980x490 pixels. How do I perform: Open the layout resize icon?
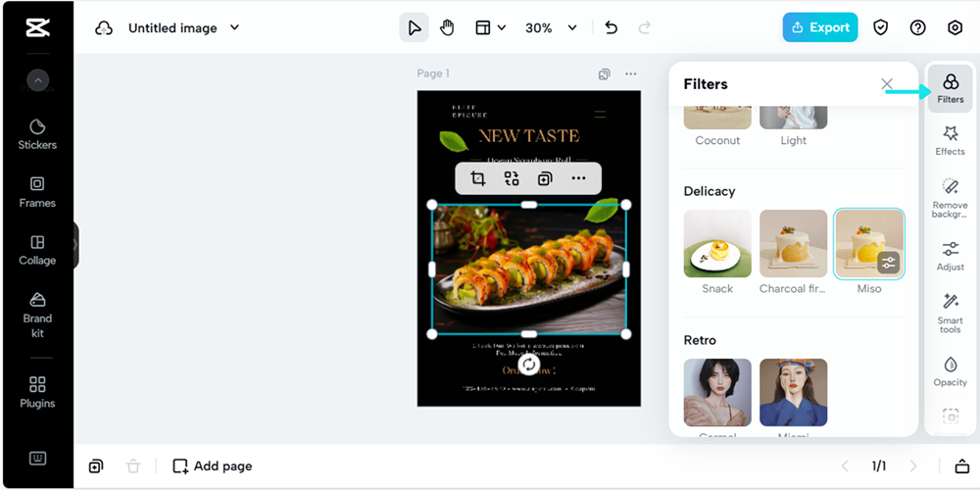482,27
